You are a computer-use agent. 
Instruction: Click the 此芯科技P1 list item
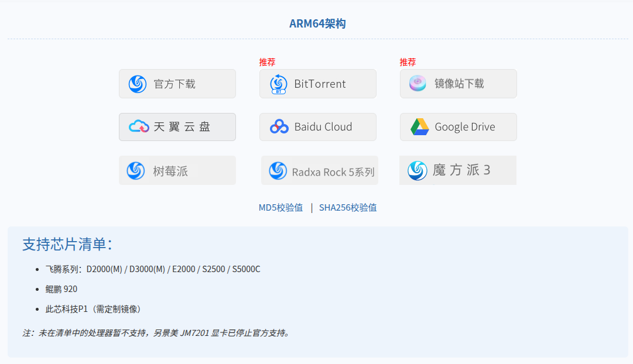(93, 309)
